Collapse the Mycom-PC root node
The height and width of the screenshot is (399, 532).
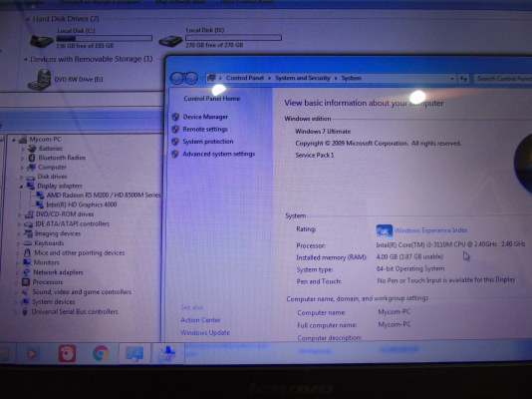pyautogui.click(x=14, y=140)
